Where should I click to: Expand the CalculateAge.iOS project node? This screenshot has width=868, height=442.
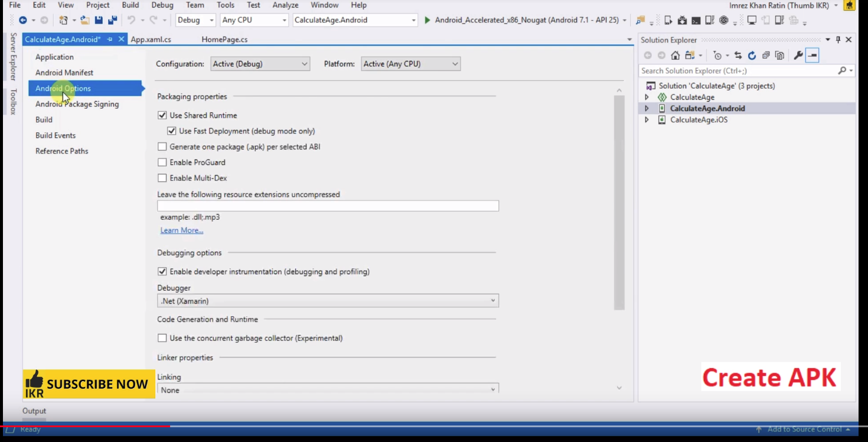point(647,119)
